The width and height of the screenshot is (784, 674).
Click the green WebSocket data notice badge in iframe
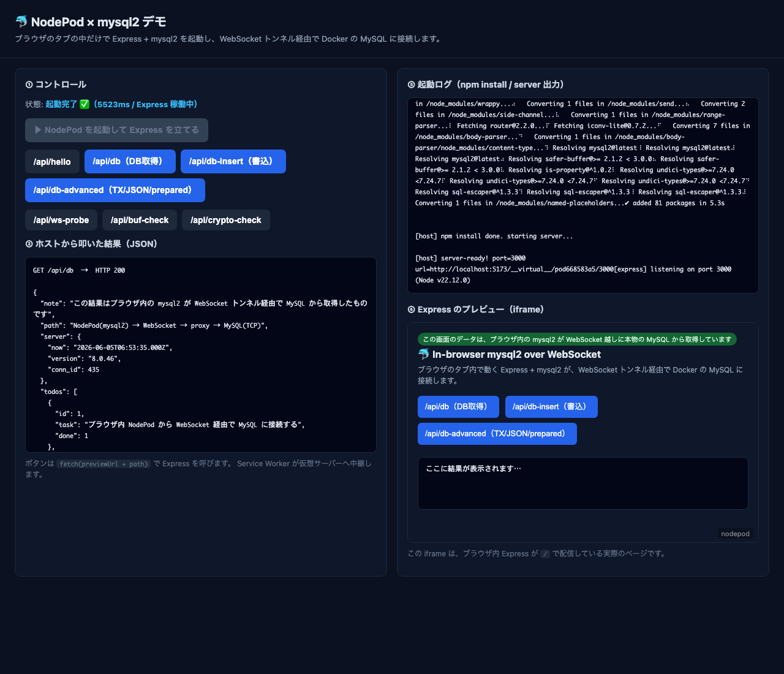pos(577,339)
